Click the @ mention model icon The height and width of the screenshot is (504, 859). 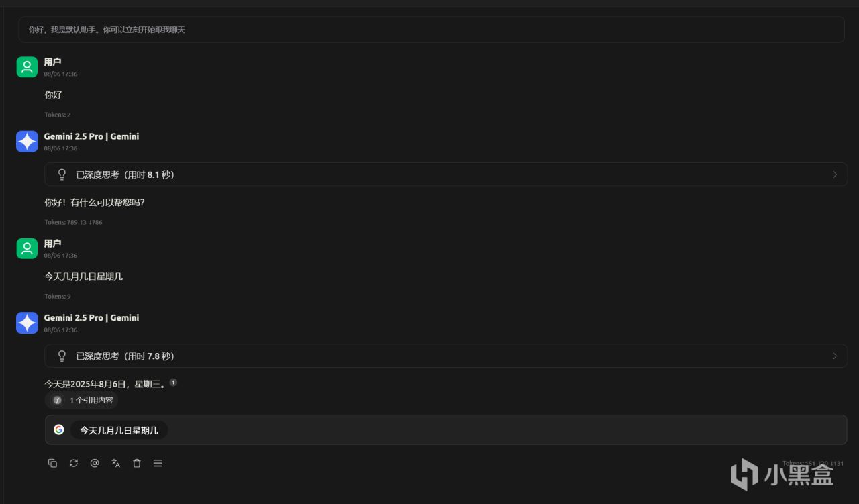click(x=95, y=463)
